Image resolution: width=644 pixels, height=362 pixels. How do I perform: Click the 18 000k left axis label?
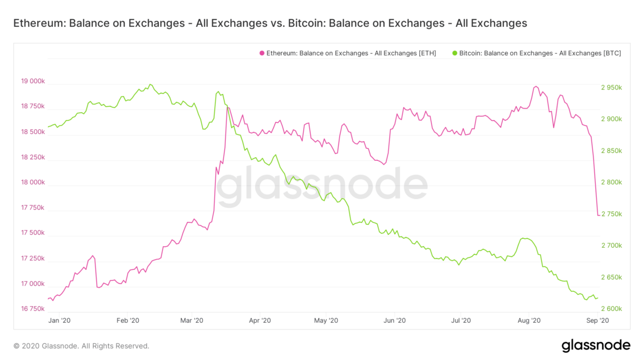(x=33, y=182)
